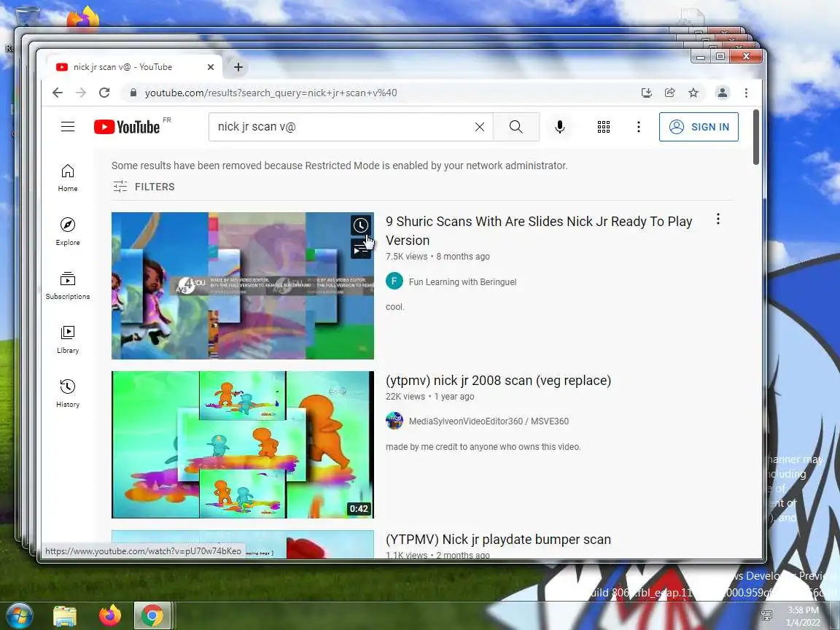Share this page from address bar
This screenshot has width=840, height=630.
[669, 93]
